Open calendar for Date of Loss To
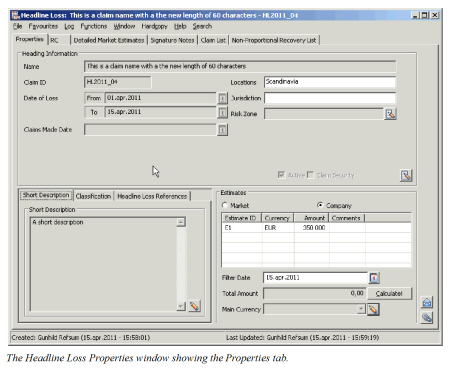This screenshot has height=375, width=451. point(222,112)
